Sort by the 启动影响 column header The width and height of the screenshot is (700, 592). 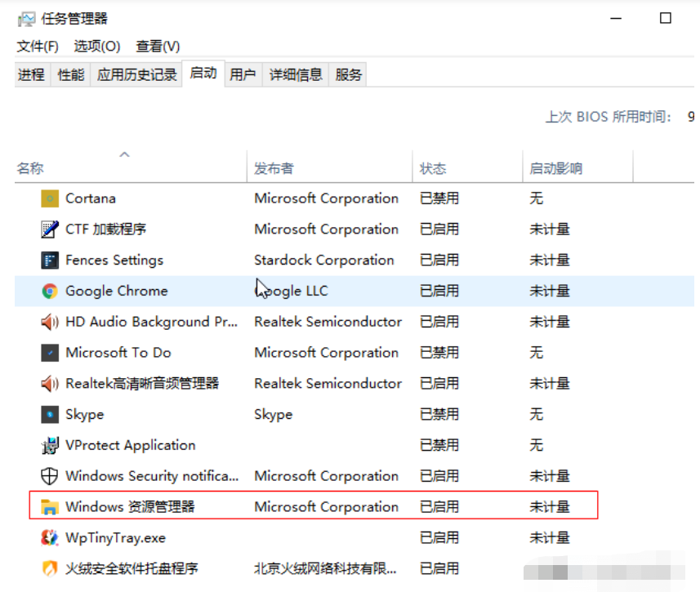555,169
